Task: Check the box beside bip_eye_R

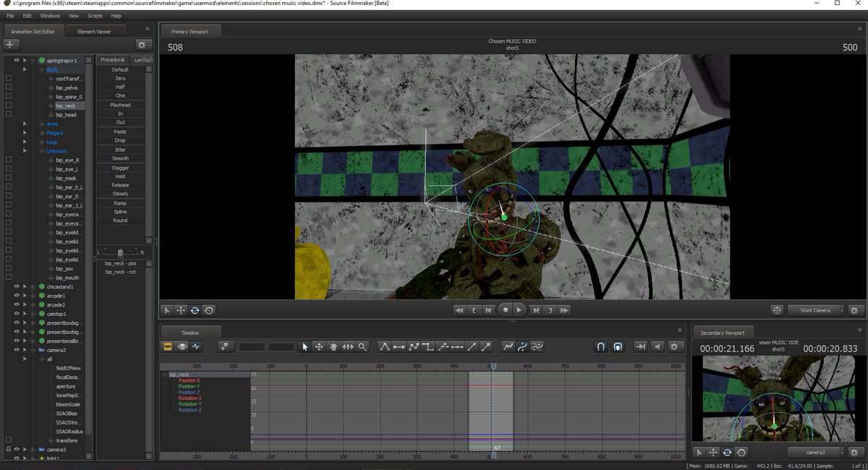Action: (9, 160)
